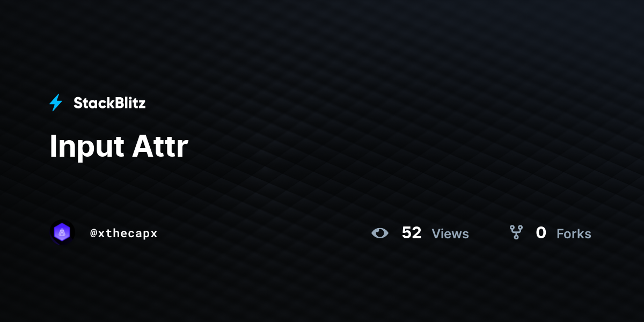
Task: Select the 0 fork count
Action: point(541,233)
